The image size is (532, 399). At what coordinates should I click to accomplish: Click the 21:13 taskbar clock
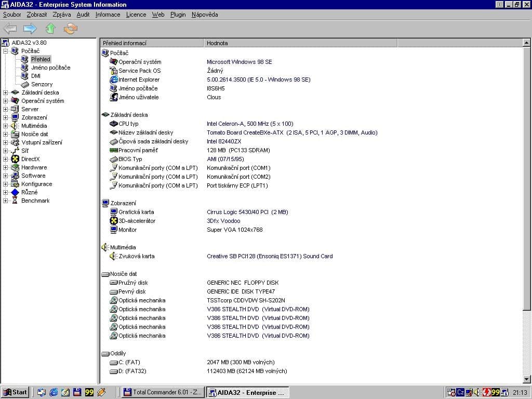(x=520, y=393)
